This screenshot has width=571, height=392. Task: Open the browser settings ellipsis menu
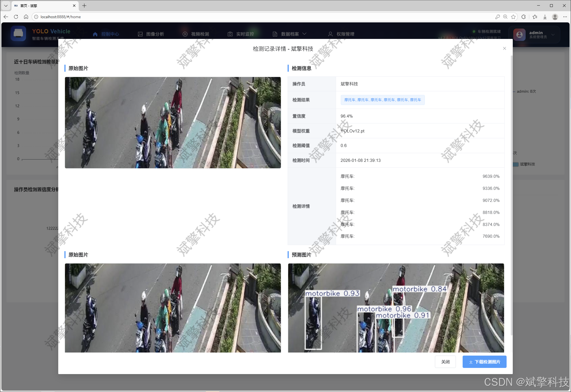pyautogui.click(x=565, y=17)
